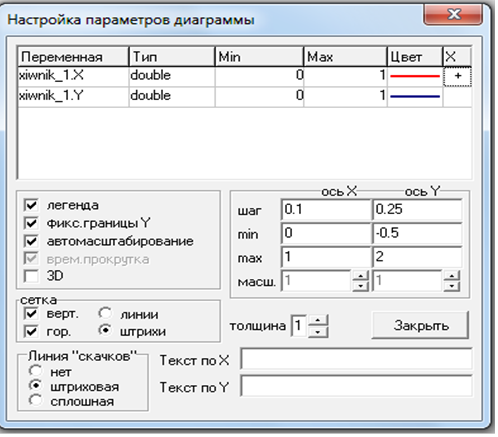Viewport: 498px width, 437px height.
Task: Click the Текст по Y input field
Action: (356, 386)
